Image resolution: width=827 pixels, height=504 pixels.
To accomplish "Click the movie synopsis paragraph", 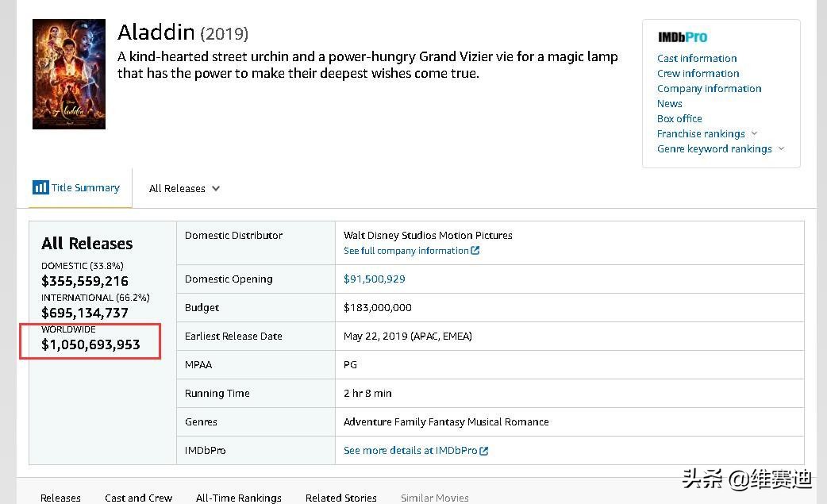I will [367, 65].
